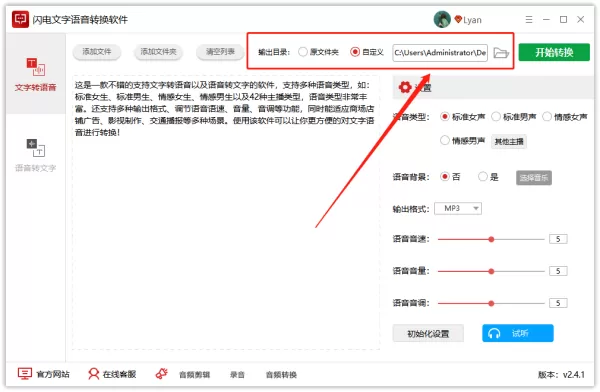Click the green 开始转换 button
The image size is (600, 392).
point(554,52)
